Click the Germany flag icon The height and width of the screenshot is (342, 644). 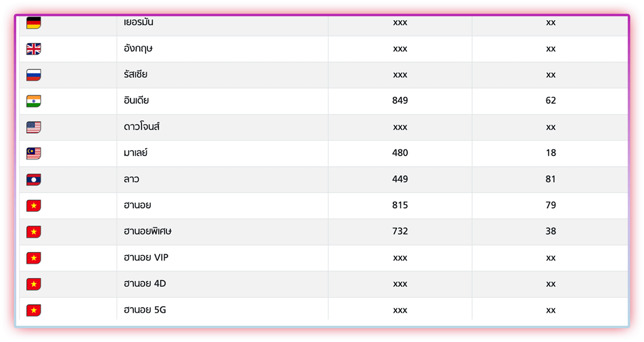coord(33,23)
